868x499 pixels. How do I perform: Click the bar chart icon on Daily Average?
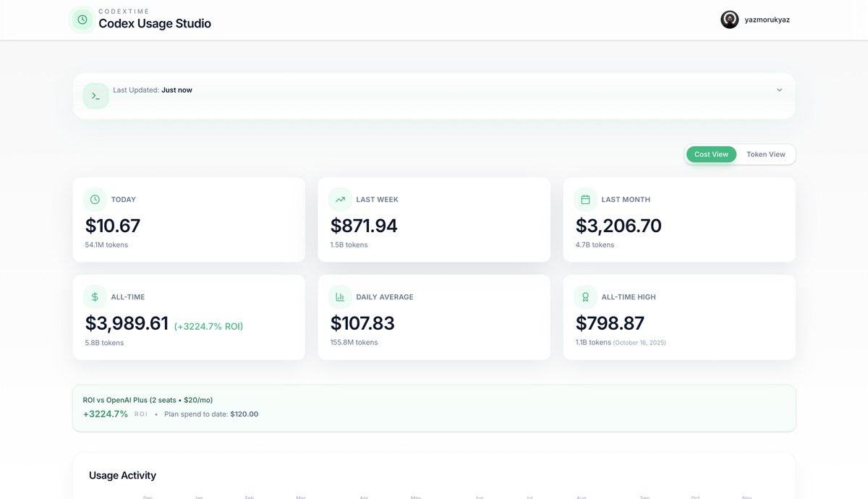click(340, 297)
